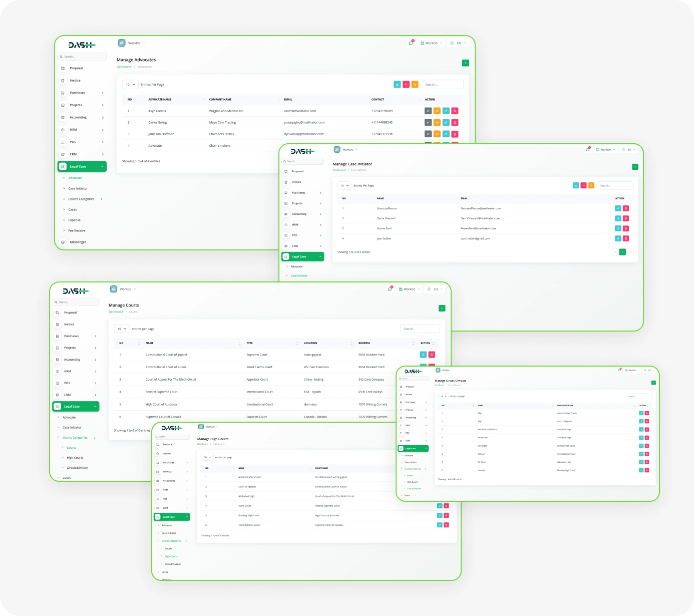694x616 pixels.
Task: Click Dashboard breadcrumb on Manage Courts page
Action: point(116,312)
